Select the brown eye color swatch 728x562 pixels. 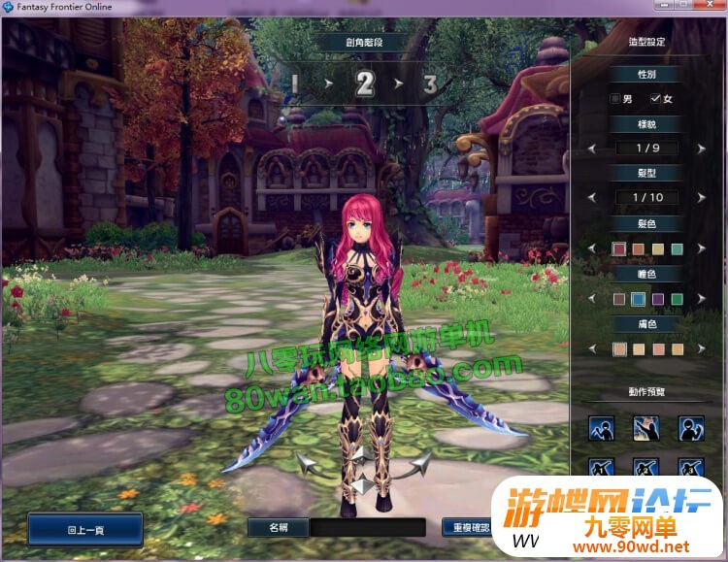(x=619, y=299)
